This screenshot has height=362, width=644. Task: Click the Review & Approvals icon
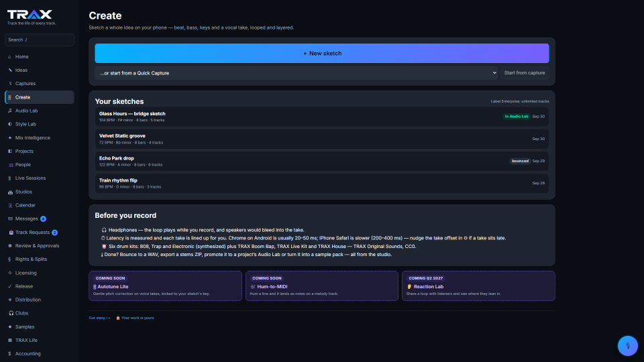tap(10, 246)
